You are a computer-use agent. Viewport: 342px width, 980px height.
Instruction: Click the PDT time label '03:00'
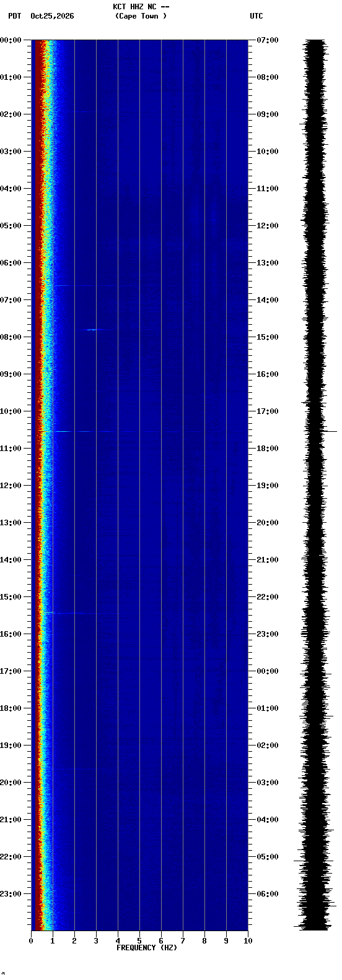tap(11, 152)
